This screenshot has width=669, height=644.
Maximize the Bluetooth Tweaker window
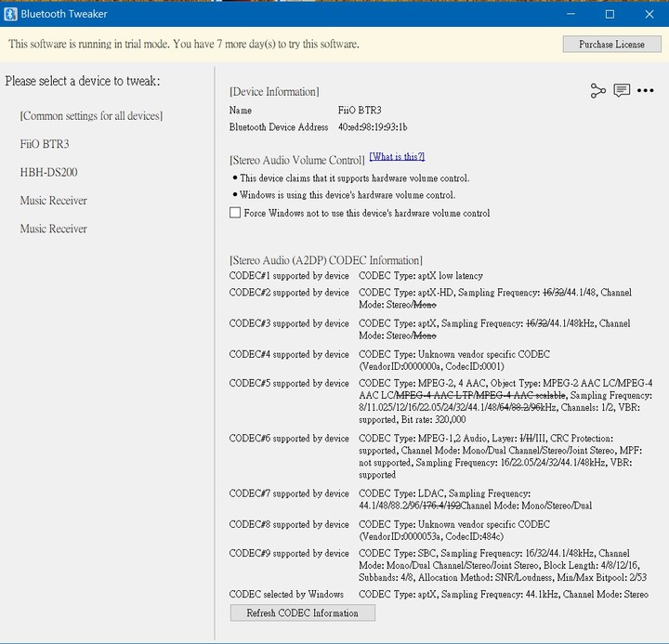coord(610,14)
